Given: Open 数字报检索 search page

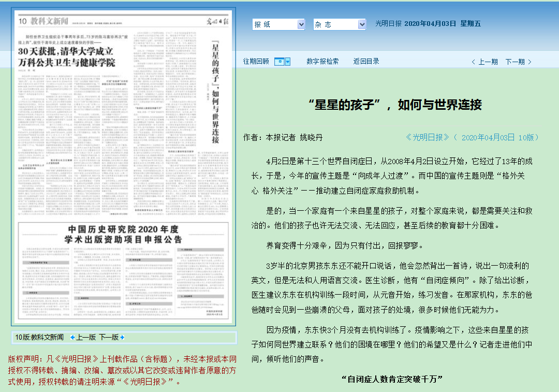Looking at the screenshot, I should [322, 61].
